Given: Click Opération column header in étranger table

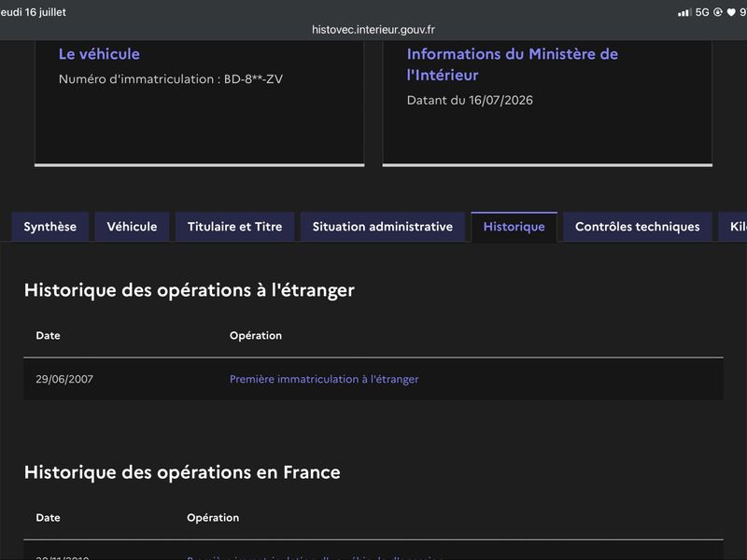Looking at the screenshot, I should [256, 336].
